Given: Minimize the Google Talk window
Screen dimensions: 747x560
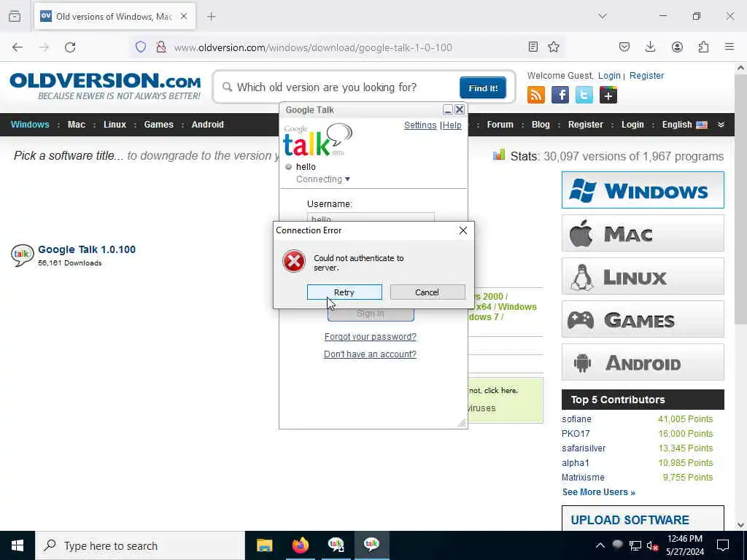Looking at the screenshot, I should pyautogui.click(x=447, y=109).
